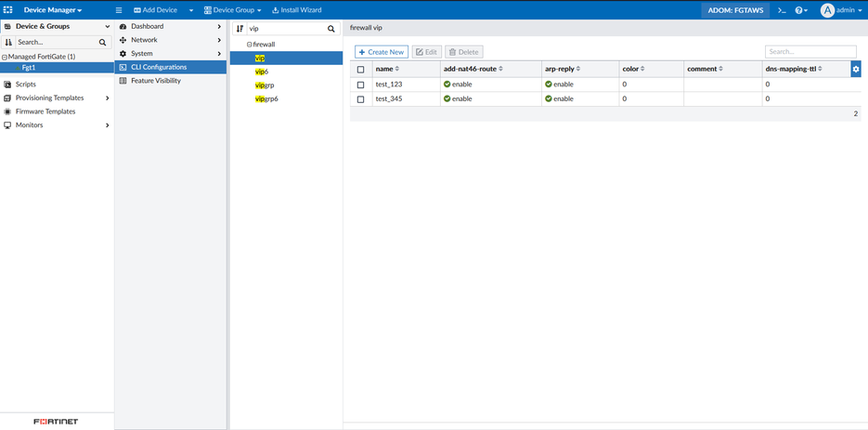Image resolution: width=868 pixels, height=430 pixels.
Task: Toggle the hamburger menu icon
Action: (x=119, y=10)
